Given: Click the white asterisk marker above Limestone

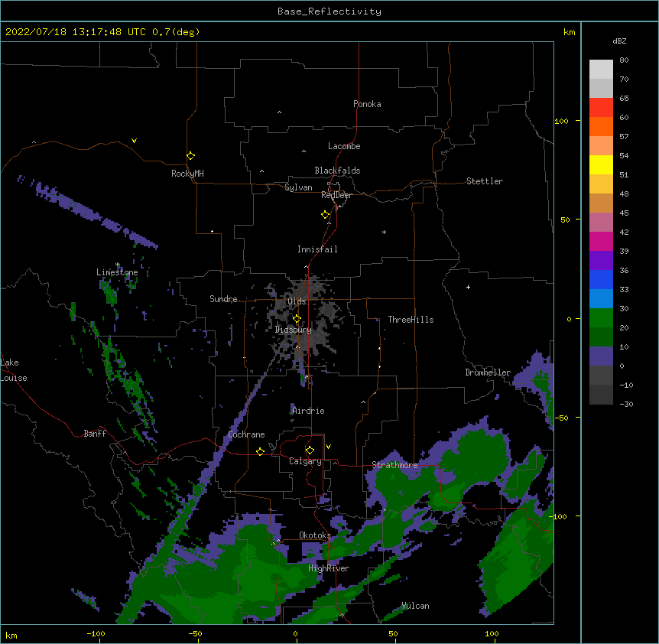Looking at the screenshot, I should pos(118,265).
